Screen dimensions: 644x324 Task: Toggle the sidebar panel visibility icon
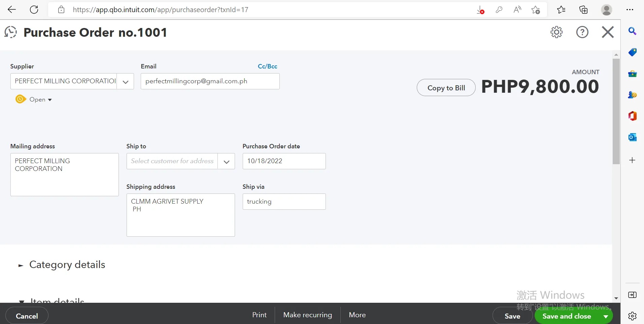coord(633,295)
